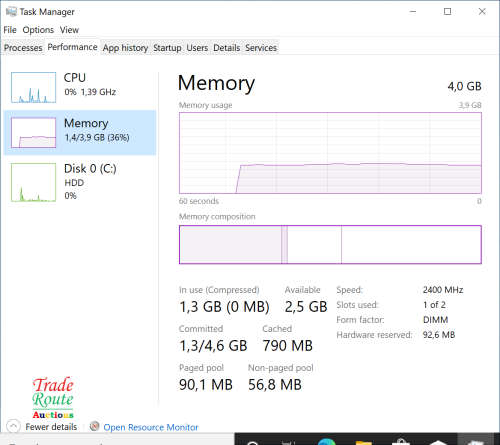Switch to the Processes tab
Image resolution: width=500 pixels, height=445 pixels.
tap(23, 48)
